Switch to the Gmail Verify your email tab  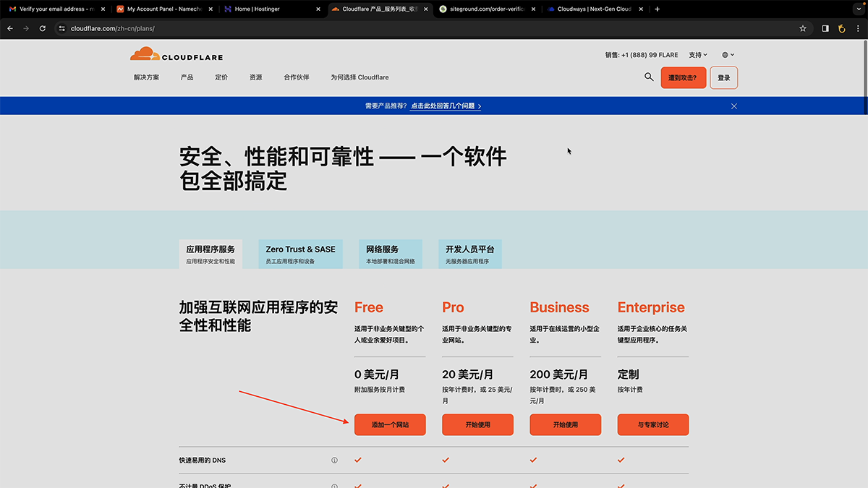click(x=55, y=9)
